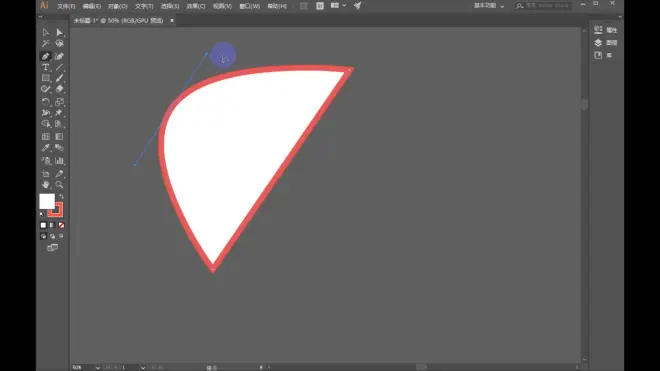660x371 pixels.
Task: Open the 文字(T) menu
Action: (144, 6)
